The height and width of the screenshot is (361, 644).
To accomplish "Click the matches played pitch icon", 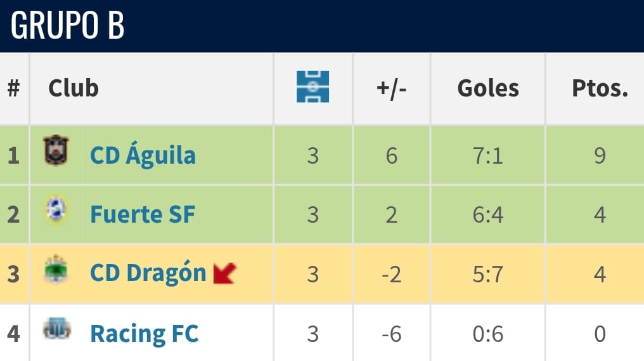I will (313, 87).
